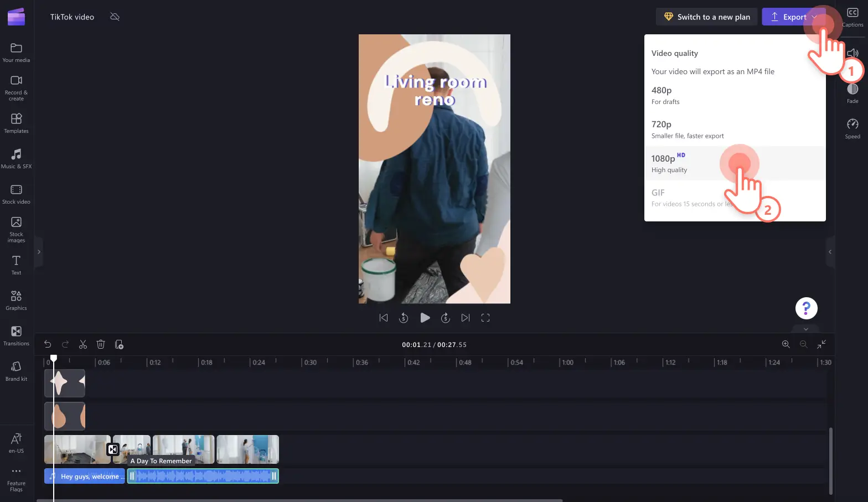Rewind five seconds
Image resolution: width=868 pixels, height=502 pixels.
pos(404,318)
